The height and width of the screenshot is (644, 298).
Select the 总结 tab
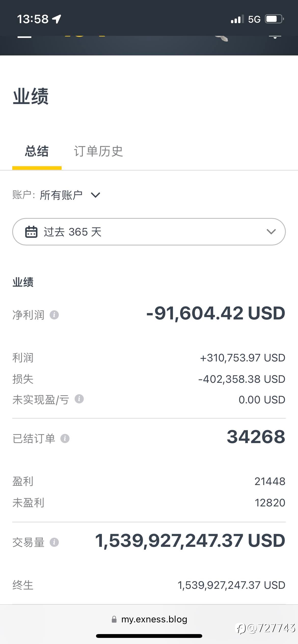tap(37, 151)
